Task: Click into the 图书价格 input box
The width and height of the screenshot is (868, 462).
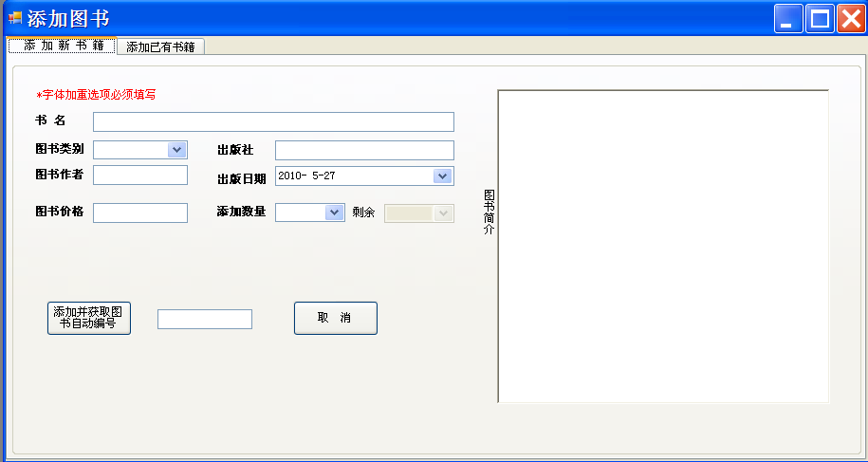Action: click(140, 213)
